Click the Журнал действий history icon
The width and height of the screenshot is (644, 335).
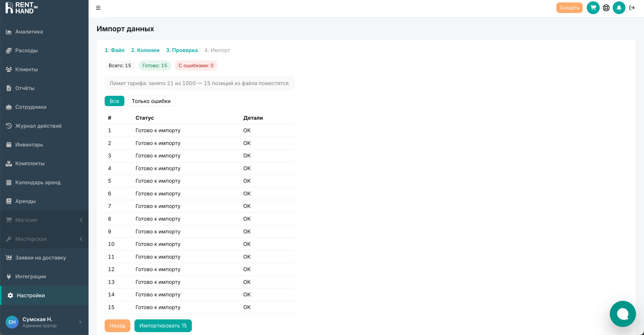(x=9, y=126)
